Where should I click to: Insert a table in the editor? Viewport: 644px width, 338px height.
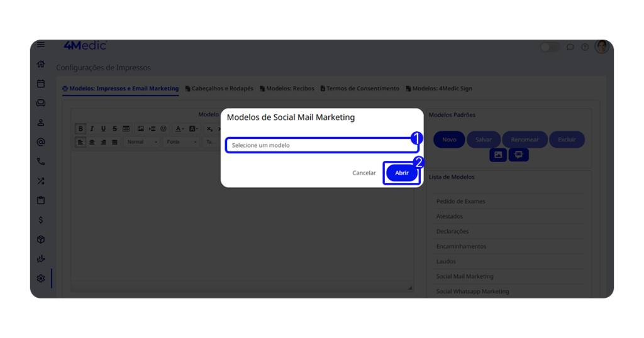point(126,129)
